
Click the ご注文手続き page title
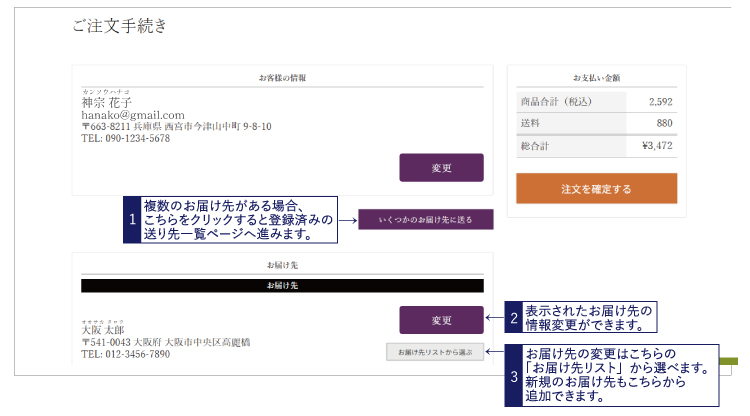click(x=119, y=26)
